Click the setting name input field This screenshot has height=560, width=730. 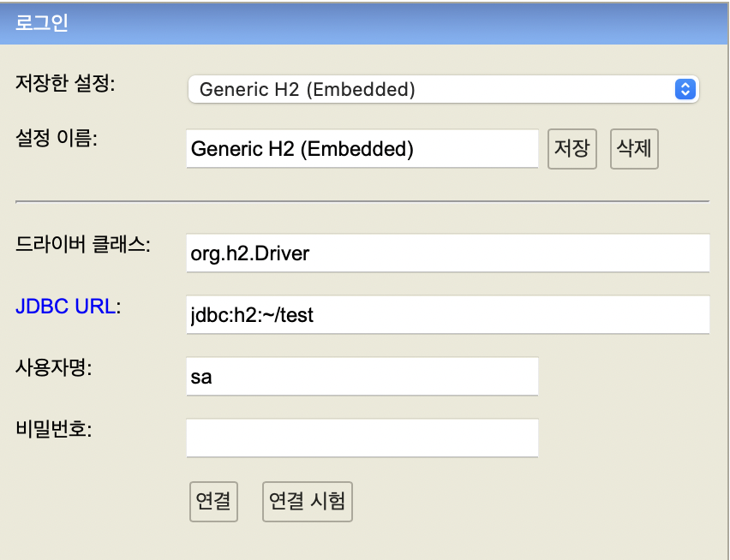[362, 149]
